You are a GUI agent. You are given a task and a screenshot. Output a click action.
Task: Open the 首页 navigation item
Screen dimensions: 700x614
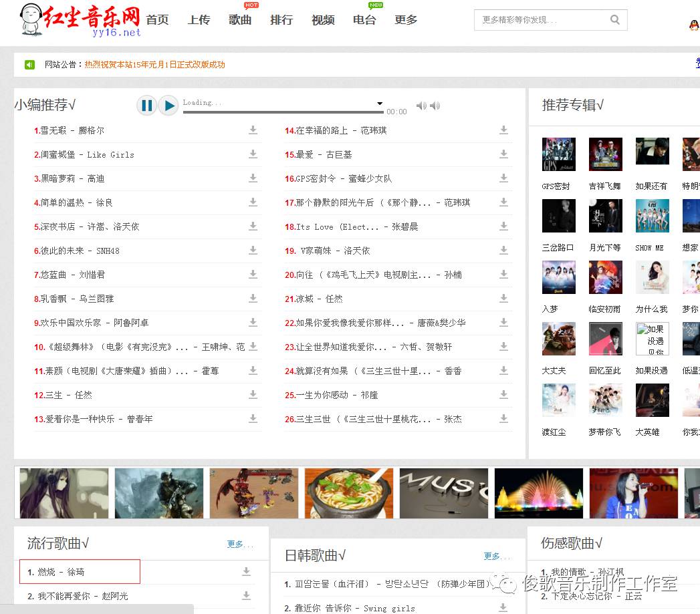click(x=157, y=20)
